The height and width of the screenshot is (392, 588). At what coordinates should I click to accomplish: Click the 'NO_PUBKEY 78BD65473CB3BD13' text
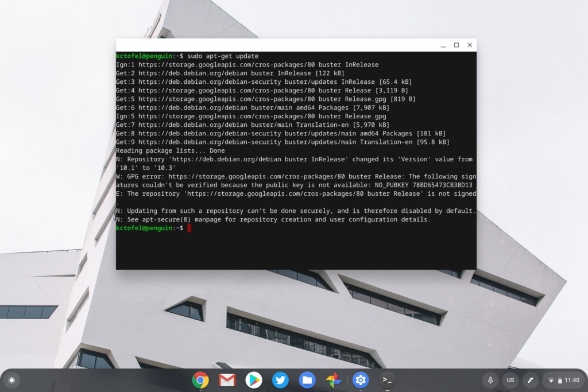423,185
